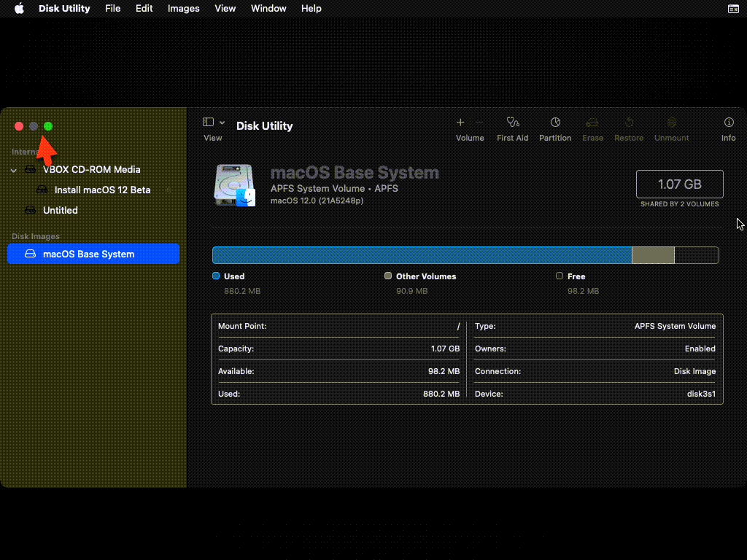Image resolution: width=747 pixels, height=560 pixels.
Task: Add a volume with the plus icon
Action: point(460,122)
